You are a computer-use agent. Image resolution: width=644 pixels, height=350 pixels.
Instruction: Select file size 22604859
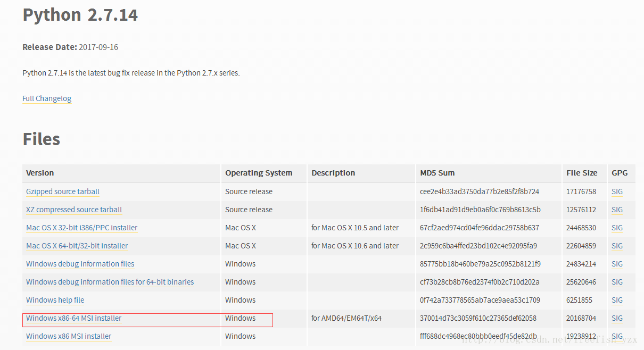pos(581,246)
